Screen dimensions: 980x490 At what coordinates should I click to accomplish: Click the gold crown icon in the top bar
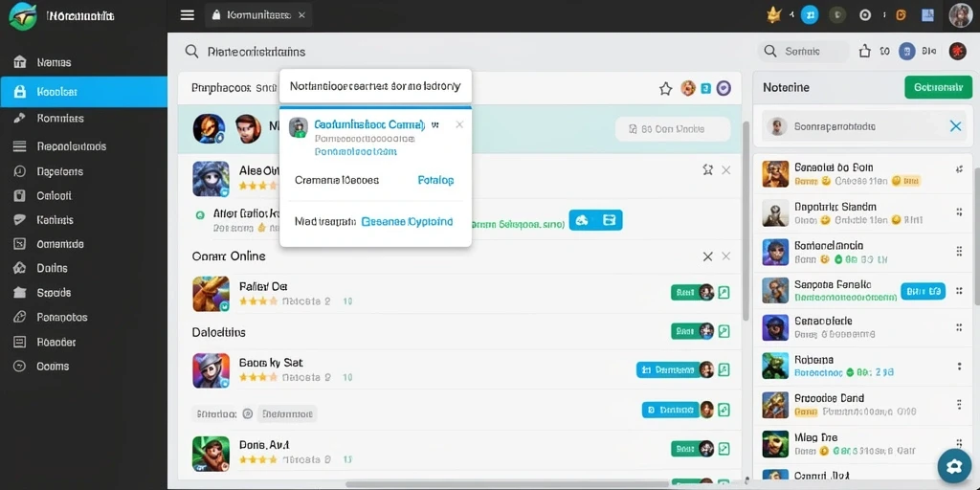point(773,15)
